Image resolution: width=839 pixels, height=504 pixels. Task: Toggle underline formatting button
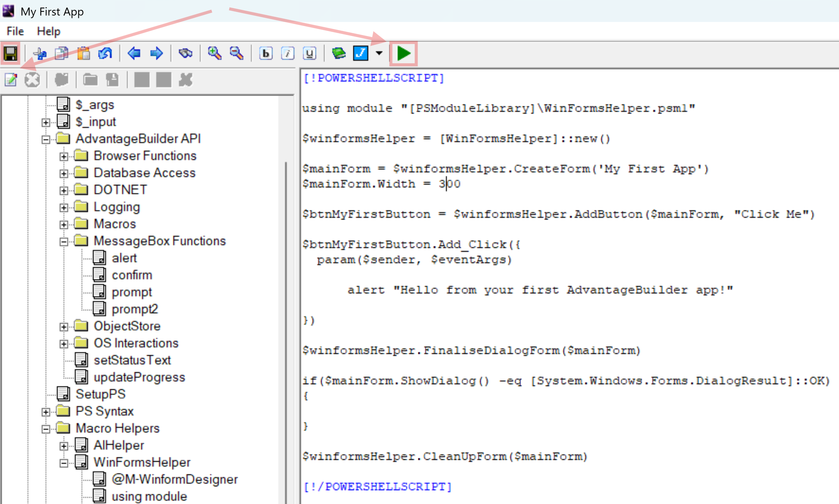coord(309,54)
